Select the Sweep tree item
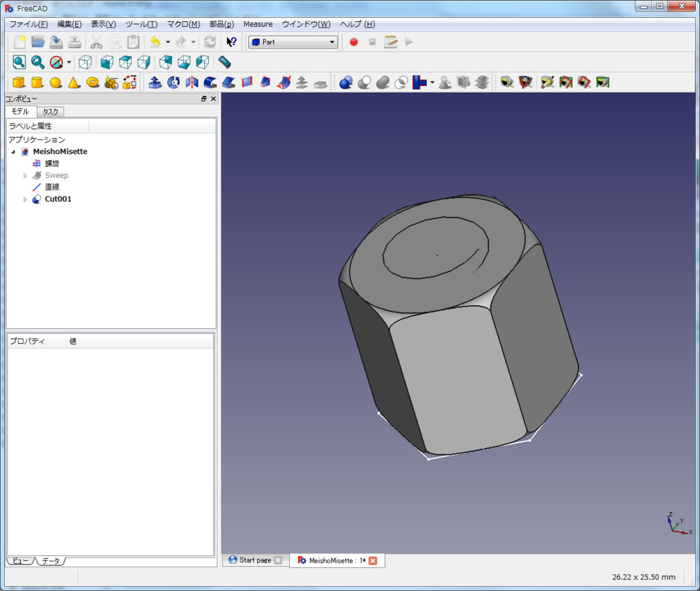 [x=56, y=176]
